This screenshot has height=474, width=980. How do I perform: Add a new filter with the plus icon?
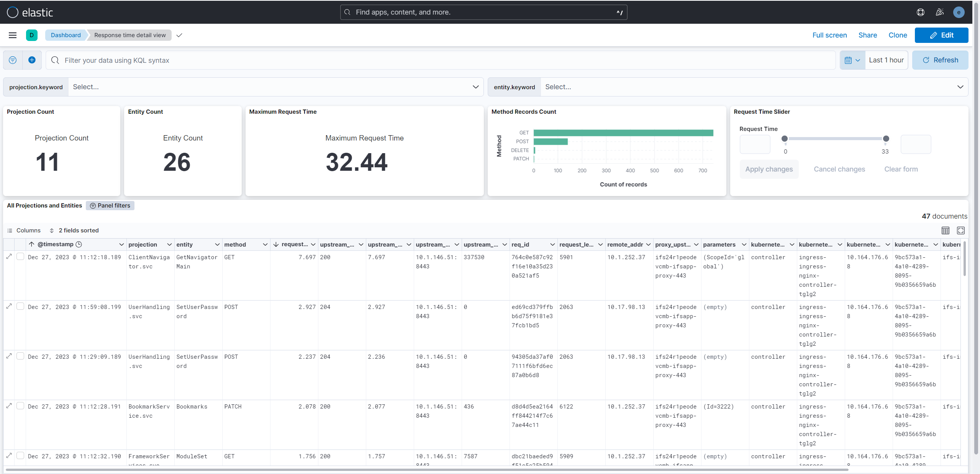click(x=32, y=60)
